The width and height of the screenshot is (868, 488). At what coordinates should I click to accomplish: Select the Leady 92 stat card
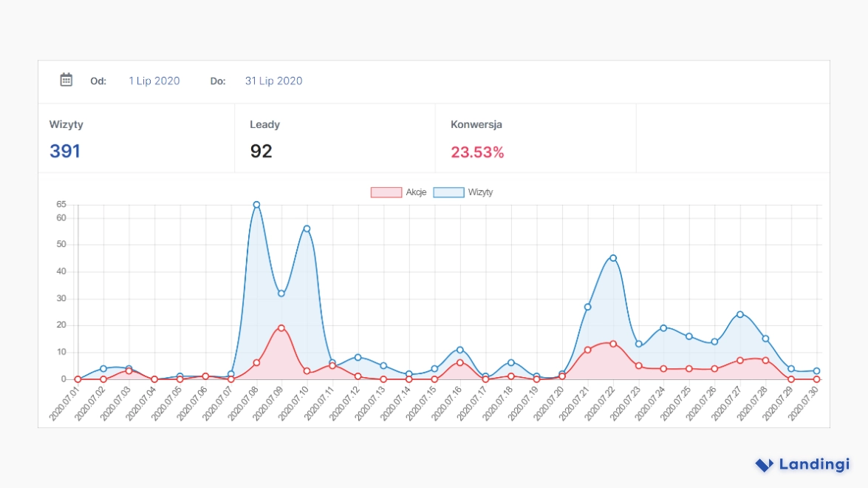tap(335, 138)
